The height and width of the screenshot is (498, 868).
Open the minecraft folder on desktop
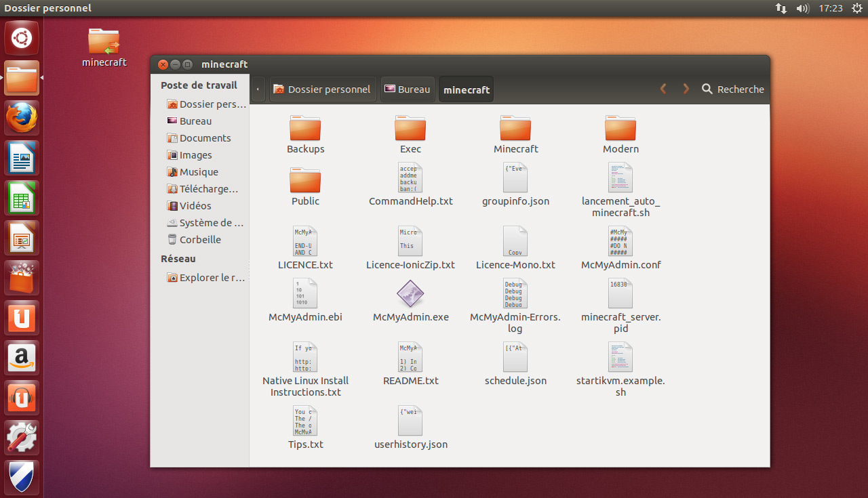[104, 42]
